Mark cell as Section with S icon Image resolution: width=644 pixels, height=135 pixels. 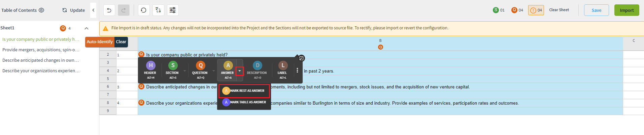pyautogui.click(x=172, y=70)
